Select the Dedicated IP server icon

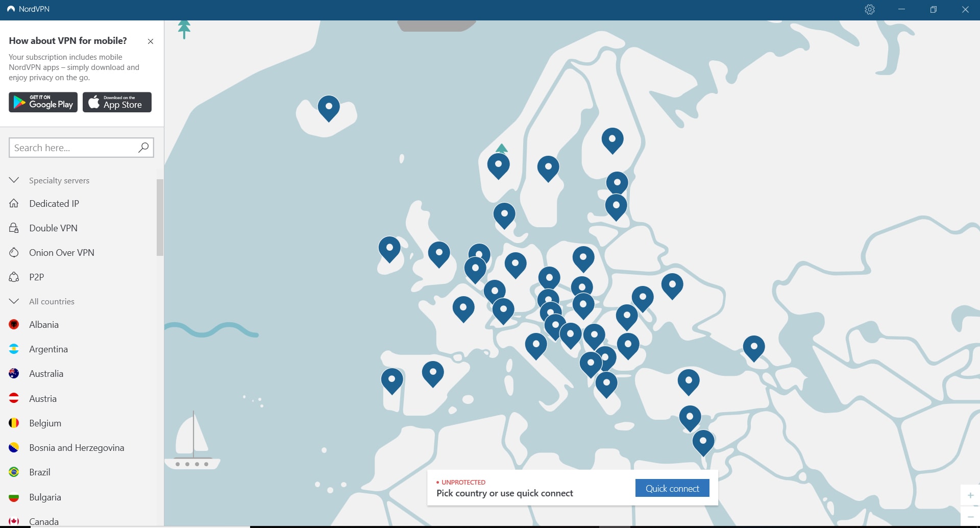click(15, 203)
